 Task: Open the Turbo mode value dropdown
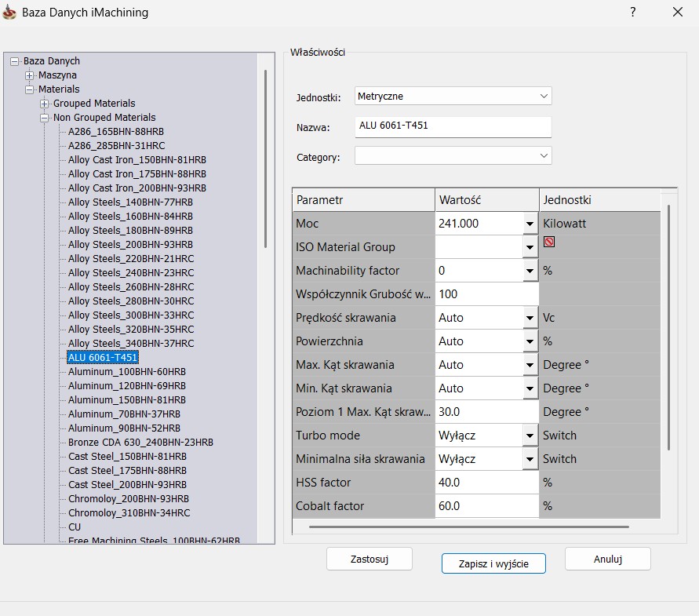530,436
